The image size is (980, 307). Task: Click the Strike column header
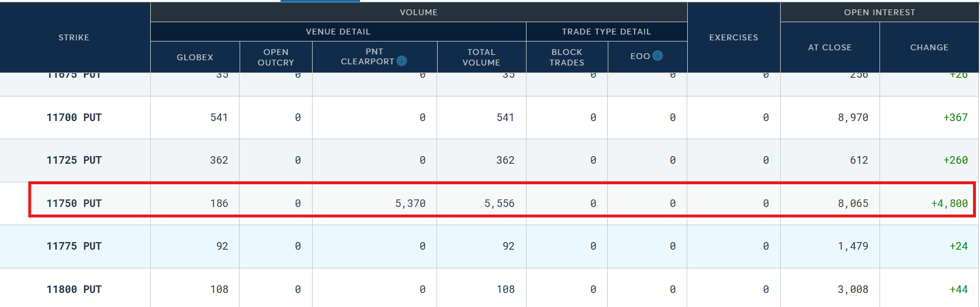coord(74,37)
